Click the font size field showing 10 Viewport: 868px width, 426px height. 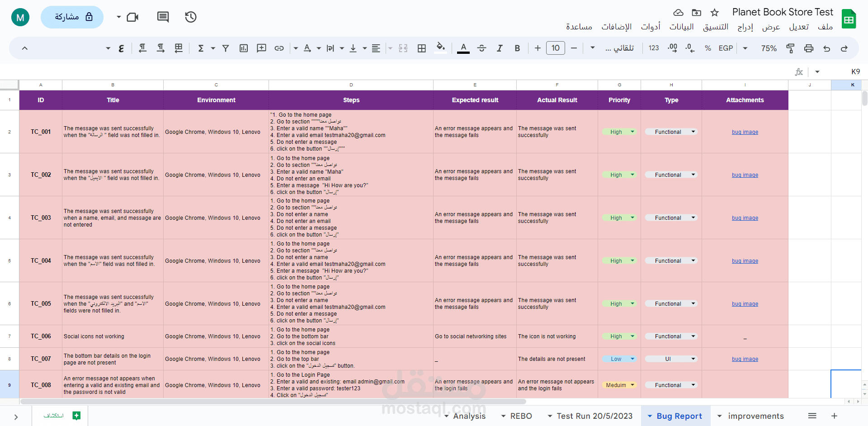(x=556, y=48)
